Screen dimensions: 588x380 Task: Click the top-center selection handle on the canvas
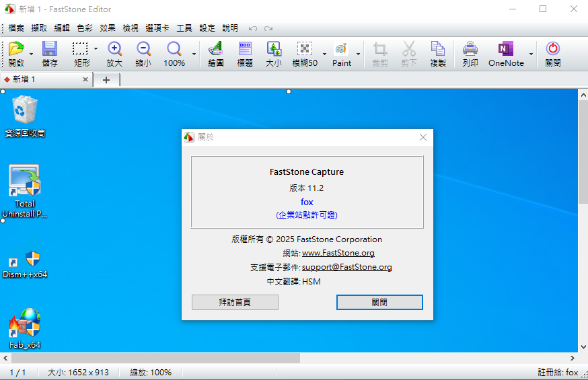(x=289, y=91)
